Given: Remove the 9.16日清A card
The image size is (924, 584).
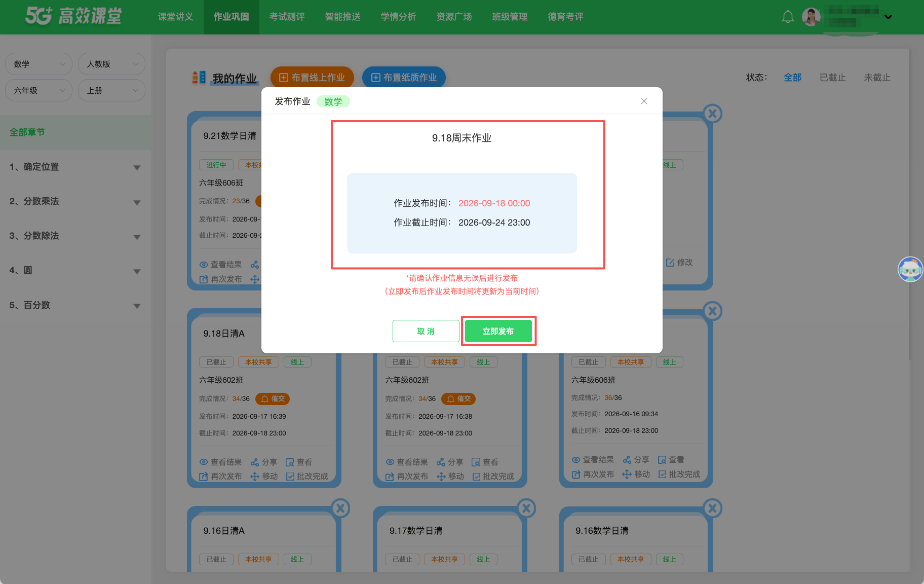Looking at the screenshot, I should [340, 508].
